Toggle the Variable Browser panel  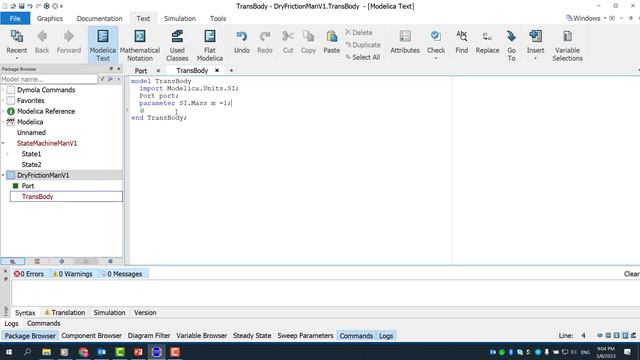point(202,336)
